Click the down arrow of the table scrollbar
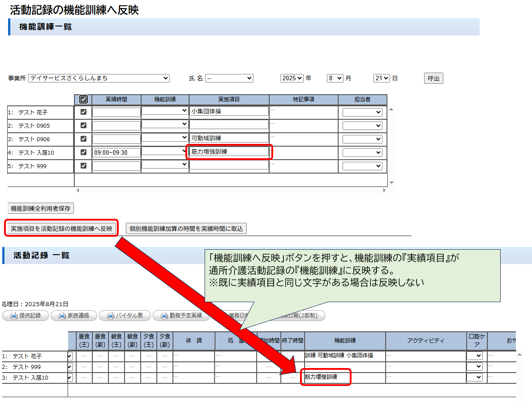Viewport: 532px width, 403px height. (x=391, y=182)
